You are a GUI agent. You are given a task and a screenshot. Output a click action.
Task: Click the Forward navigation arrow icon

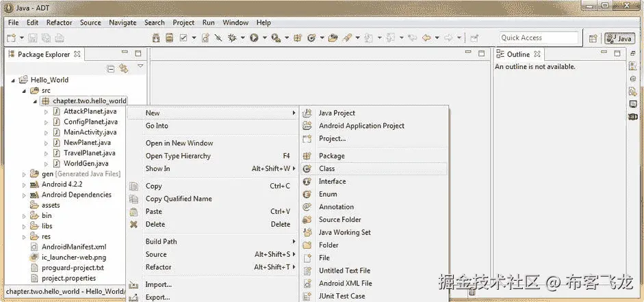point(448,38)
